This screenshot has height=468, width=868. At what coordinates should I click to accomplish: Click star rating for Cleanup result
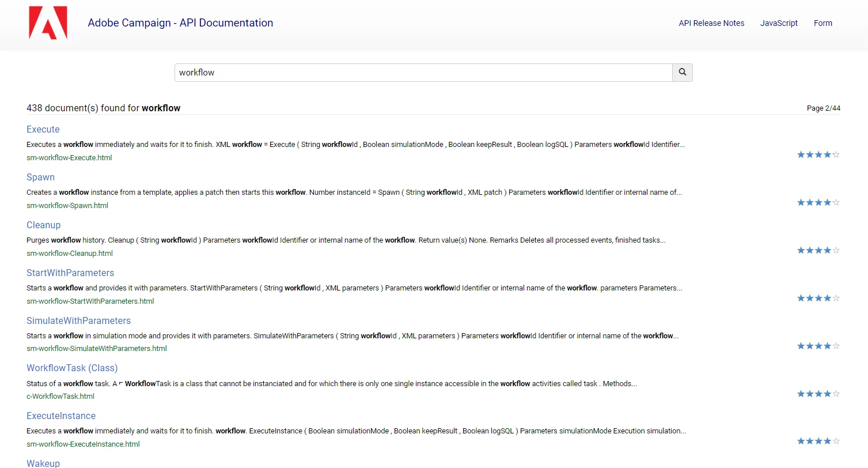(818, 250)
